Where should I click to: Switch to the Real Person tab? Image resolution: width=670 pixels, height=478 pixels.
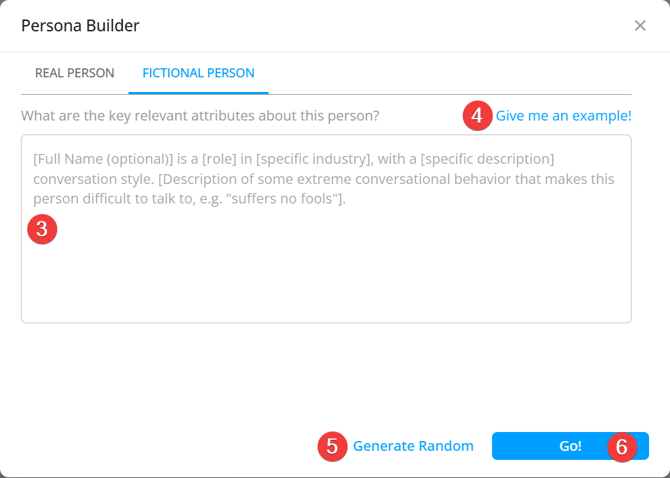click(74, 73)
